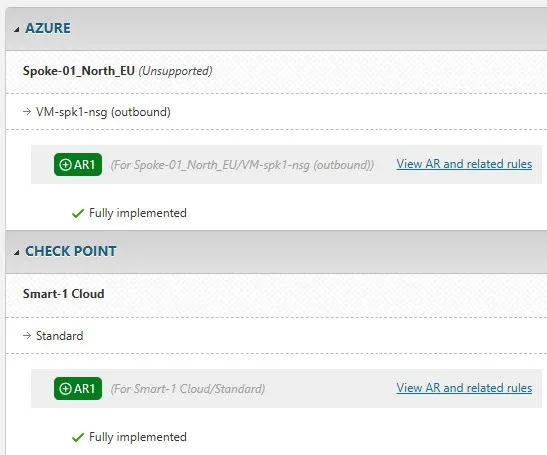Click the For Smart-1 Cloud/Standard description text

[x=188, y=389]
